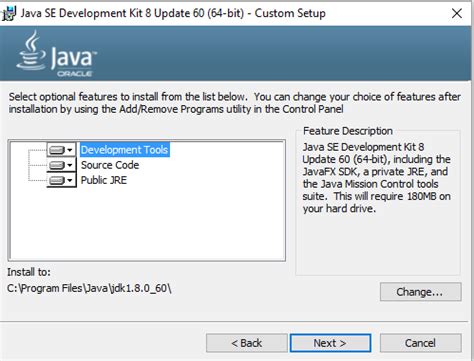474x361 pixels.
Task: Click the Java Oracle logo in the banner
Action: pyautogui.click(x=57, y=54)
